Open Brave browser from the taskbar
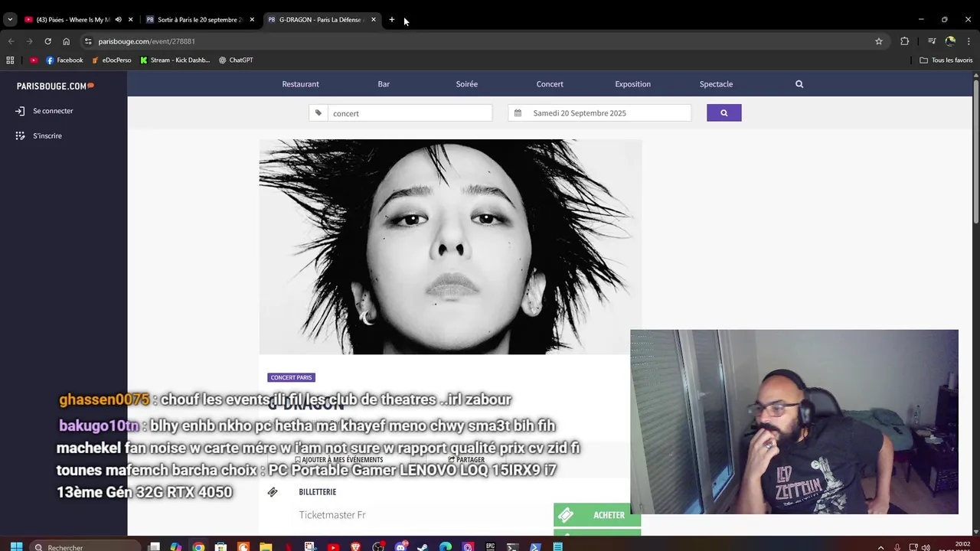 click(x=355, y=547)
